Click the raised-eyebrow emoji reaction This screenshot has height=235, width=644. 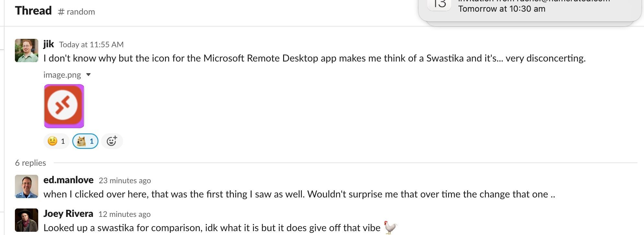(x=56, y=141)
